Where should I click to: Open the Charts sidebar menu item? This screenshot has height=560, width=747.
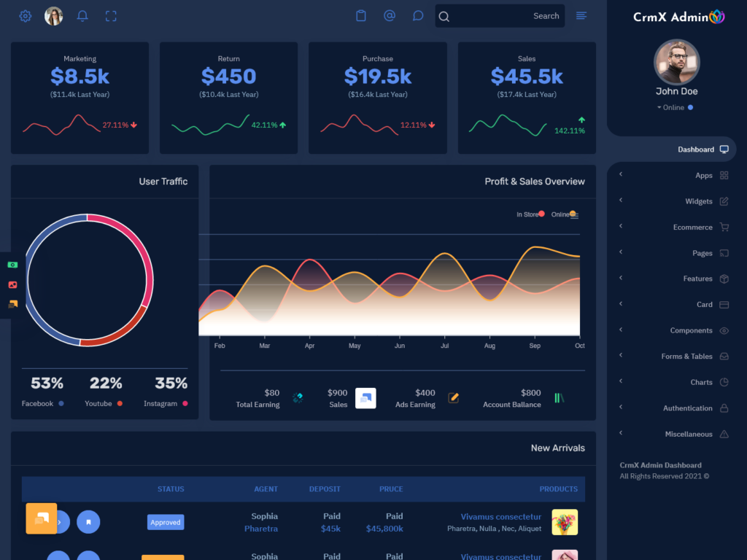click(701, 382)
